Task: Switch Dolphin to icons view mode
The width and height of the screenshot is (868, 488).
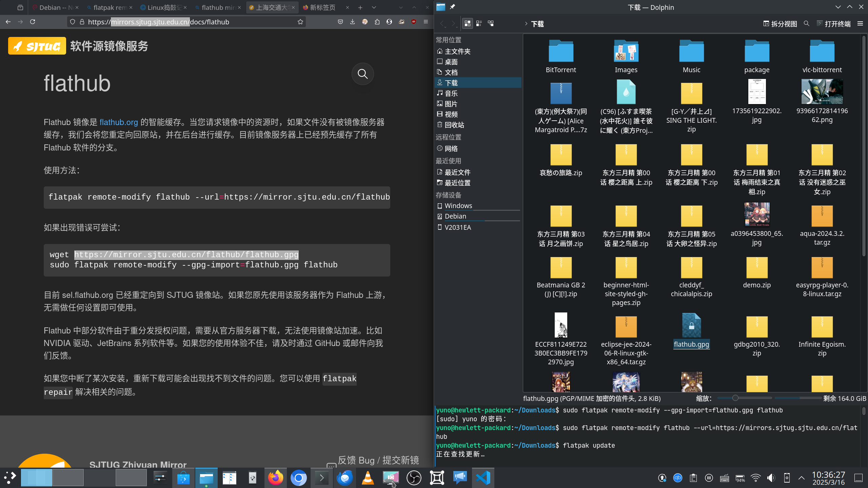Action: click(467, 23)
